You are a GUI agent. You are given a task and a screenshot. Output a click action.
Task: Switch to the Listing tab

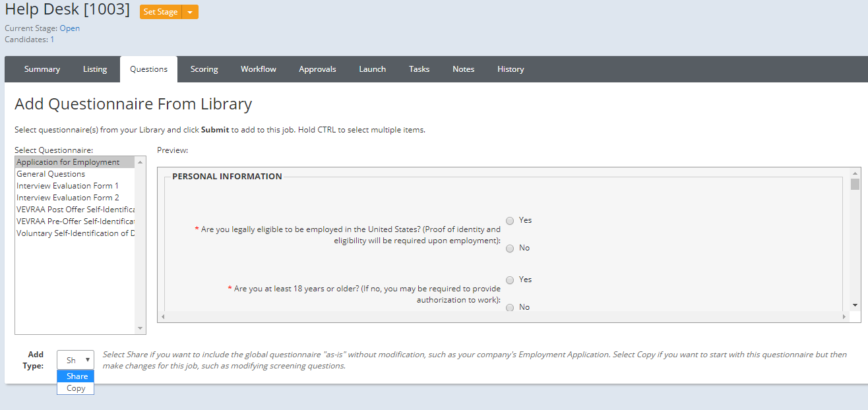click(x=95, y=69)
